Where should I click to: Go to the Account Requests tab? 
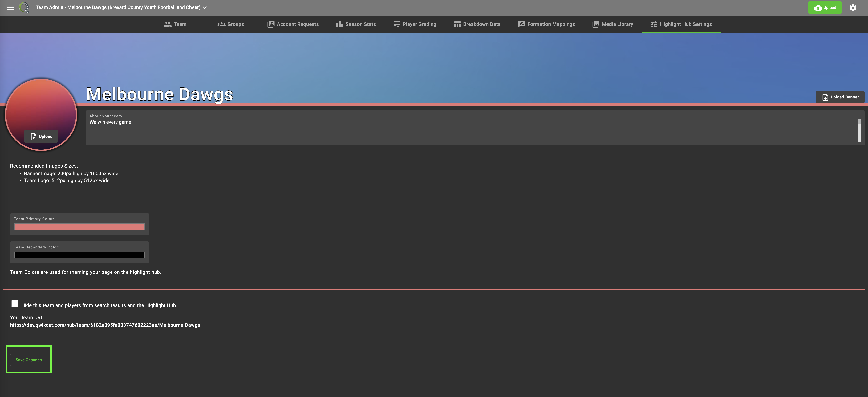click(293, 24)
